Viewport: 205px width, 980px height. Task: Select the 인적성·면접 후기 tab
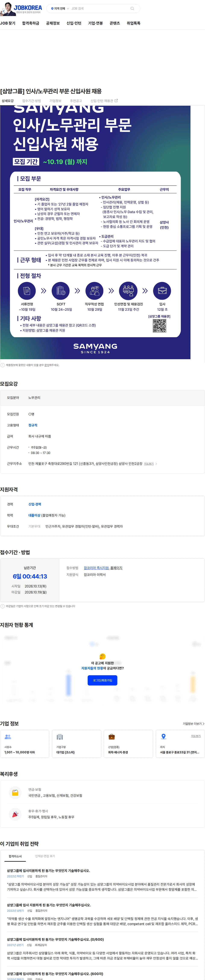(45, 856)
